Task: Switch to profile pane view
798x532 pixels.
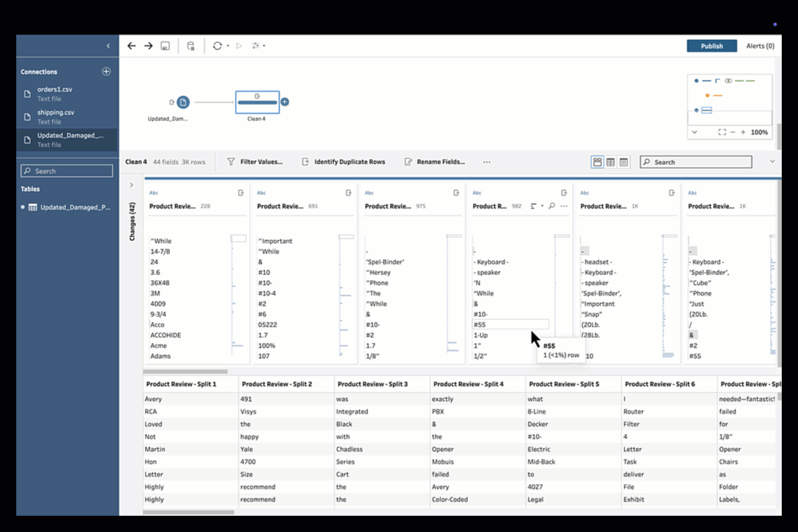Action: click(598, 162)
